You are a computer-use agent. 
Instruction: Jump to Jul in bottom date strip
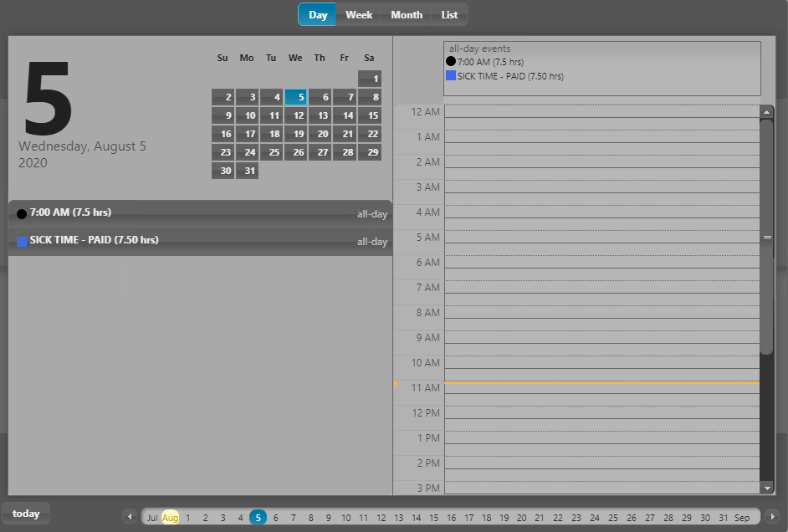coord(152,518)
